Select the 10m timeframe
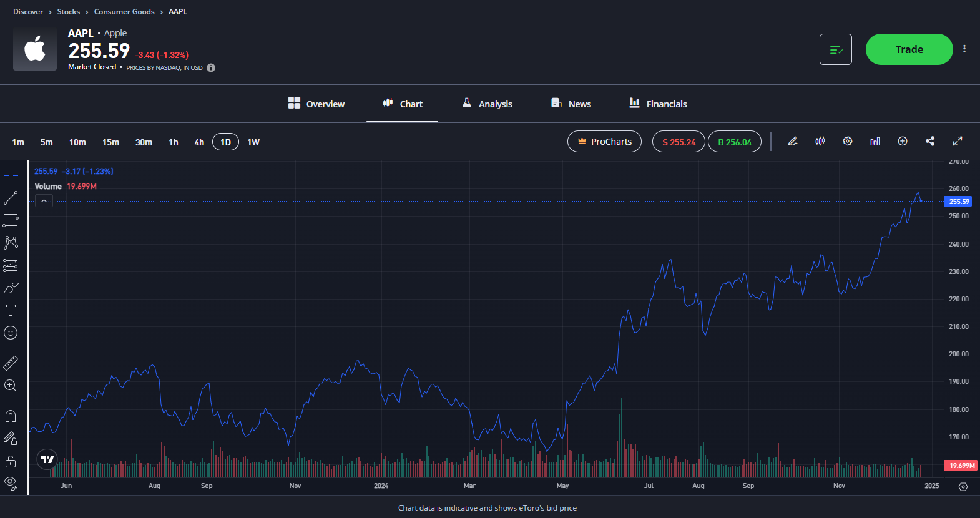 77,142
